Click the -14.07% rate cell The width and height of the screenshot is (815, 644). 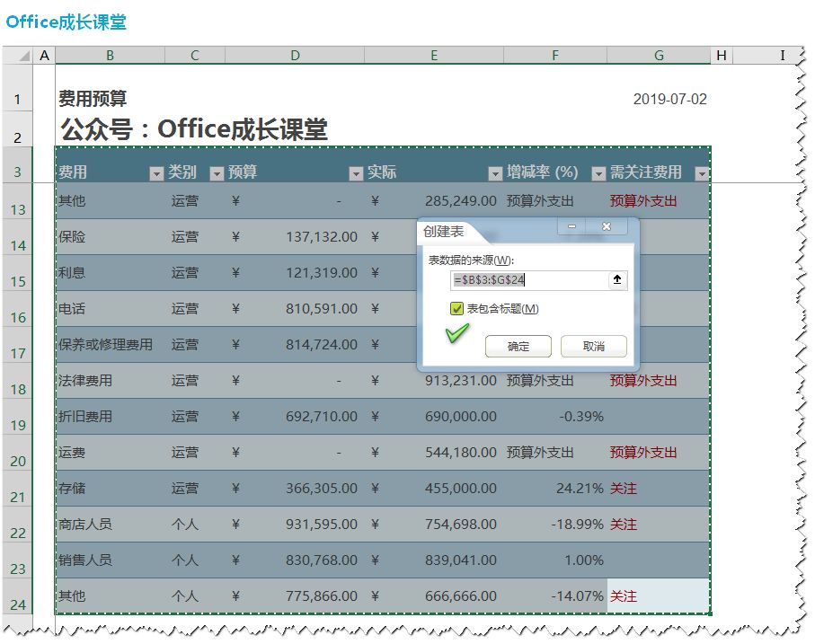point(577,596)
